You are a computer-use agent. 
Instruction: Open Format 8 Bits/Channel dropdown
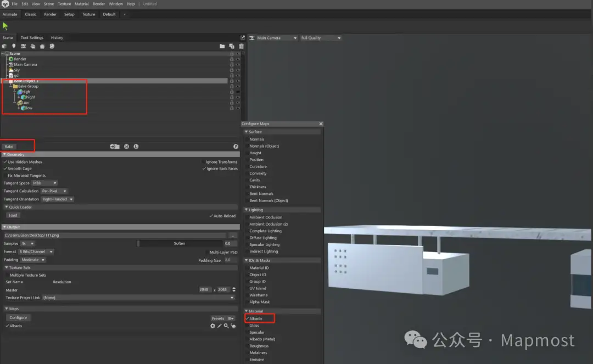point(36,252)
